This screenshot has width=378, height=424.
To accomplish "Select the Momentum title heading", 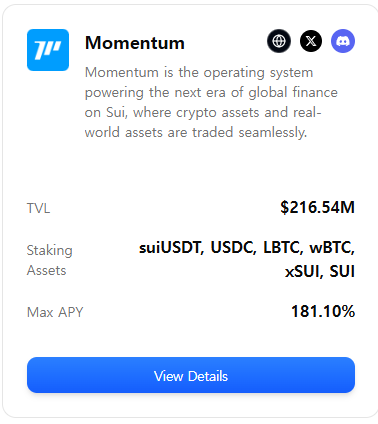I will 135,43.
